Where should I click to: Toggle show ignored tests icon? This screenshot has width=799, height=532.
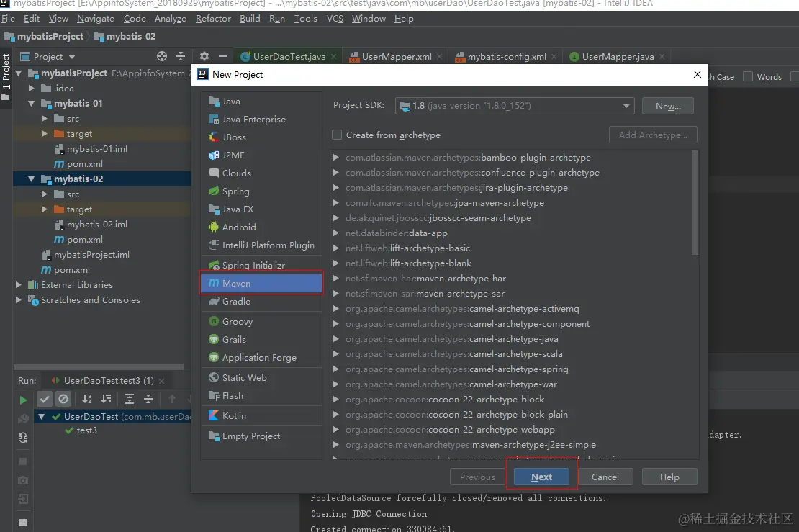point(63,399)
